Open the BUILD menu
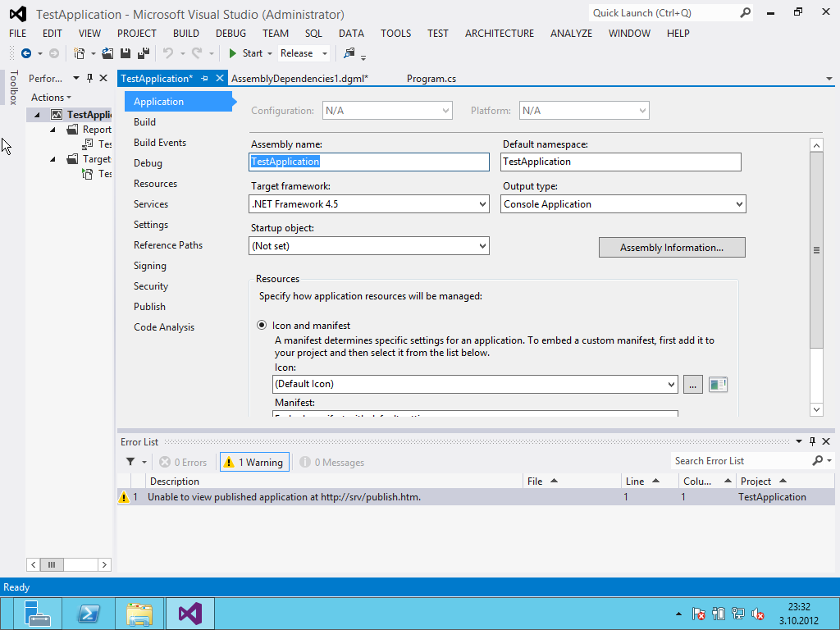The width and height of the screenshot is (840, 630). tap(186, 33)
